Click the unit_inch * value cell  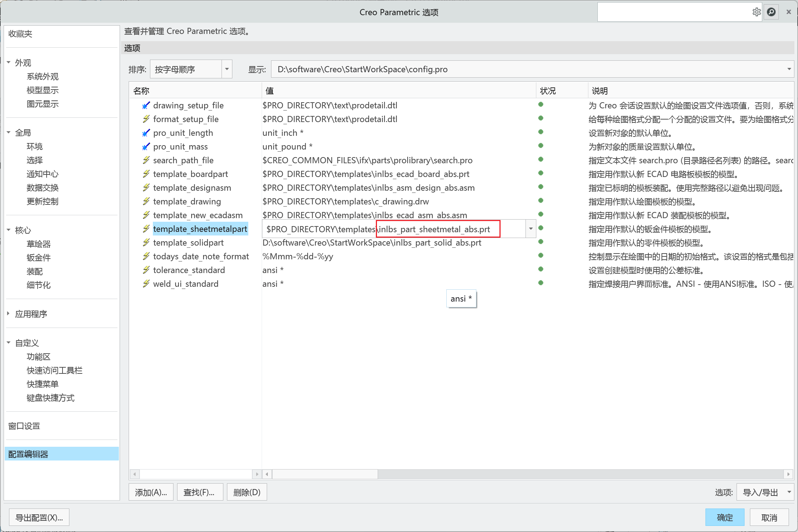pos(283,133)
